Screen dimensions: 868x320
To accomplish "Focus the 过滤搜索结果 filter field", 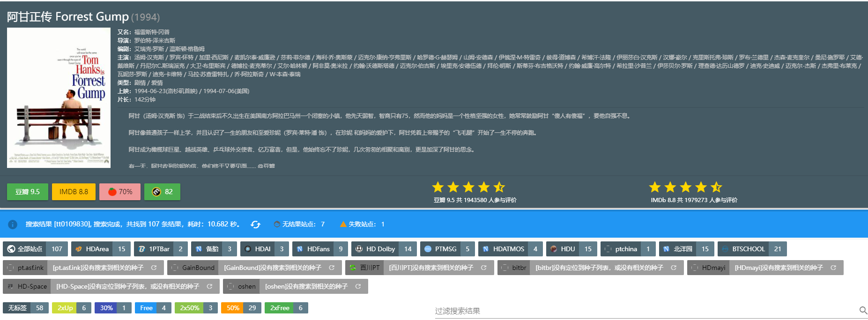I will 645,311.
